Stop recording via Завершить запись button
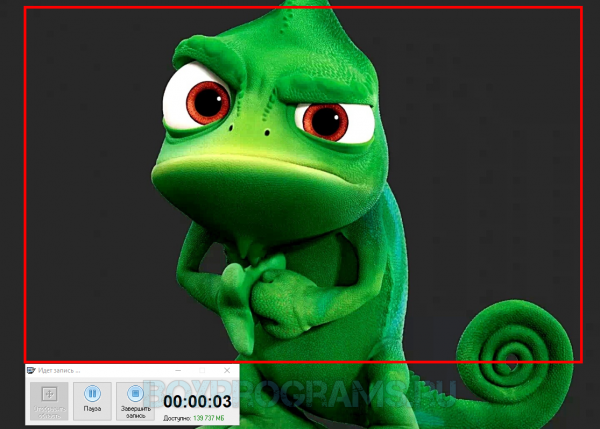The height and width of the screenshot is (429, 600). pos(135,401)
